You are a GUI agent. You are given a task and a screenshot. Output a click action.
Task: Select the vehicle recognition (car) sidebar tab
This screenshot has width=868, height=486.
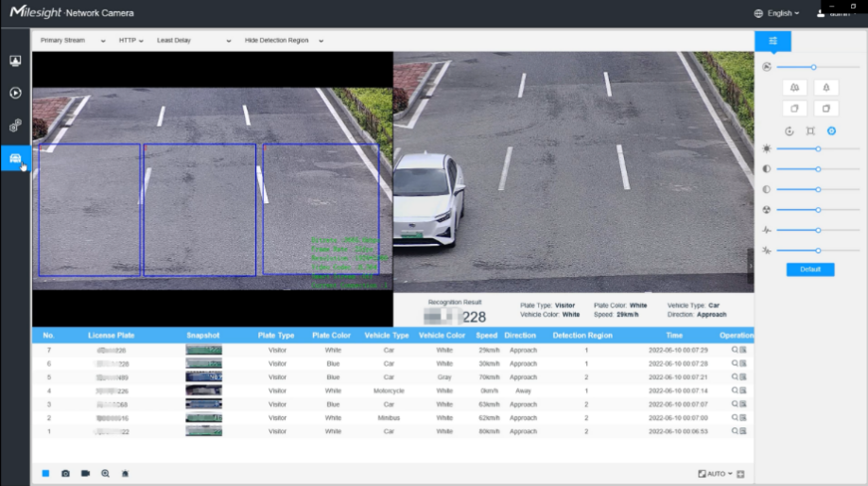tap(15, 158)
